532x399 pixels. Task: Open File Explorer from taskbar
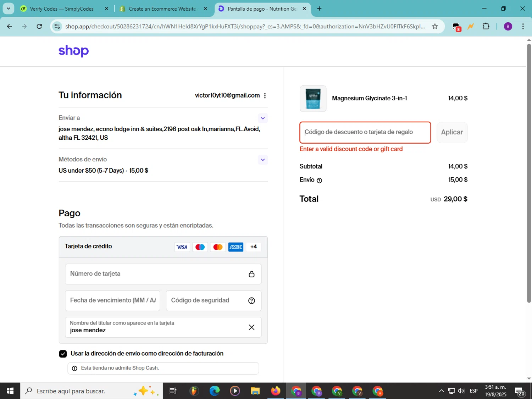pos(255,391)
